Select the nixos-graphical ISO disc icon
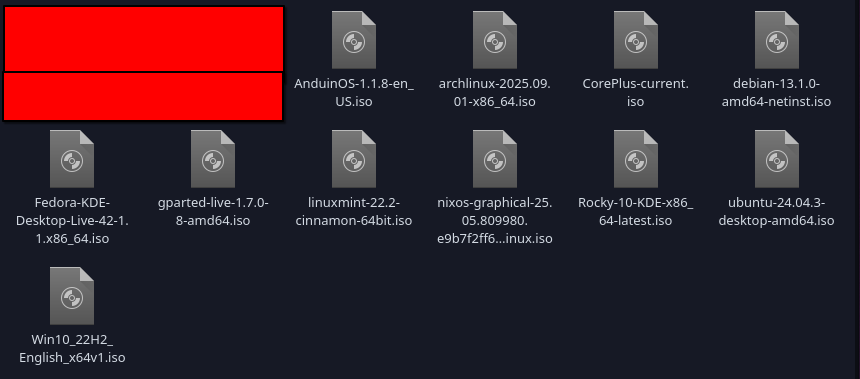 (495, 159)
